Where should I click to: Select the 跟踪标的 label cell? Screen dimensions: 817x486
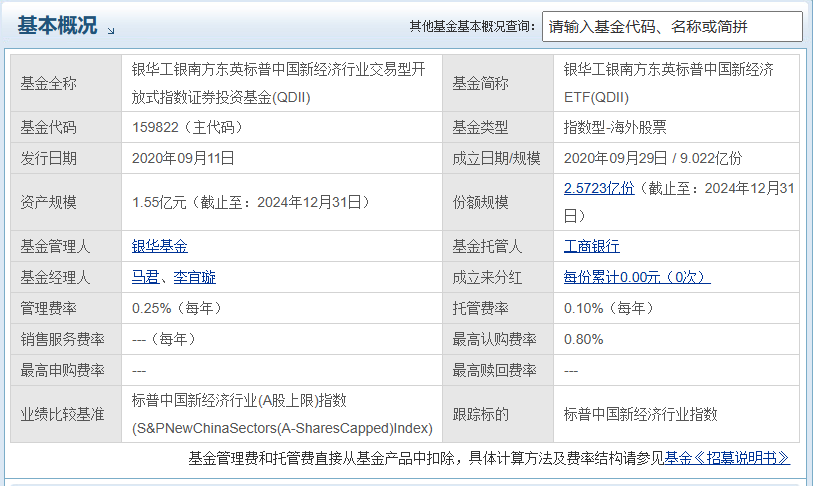coord(498,415)
